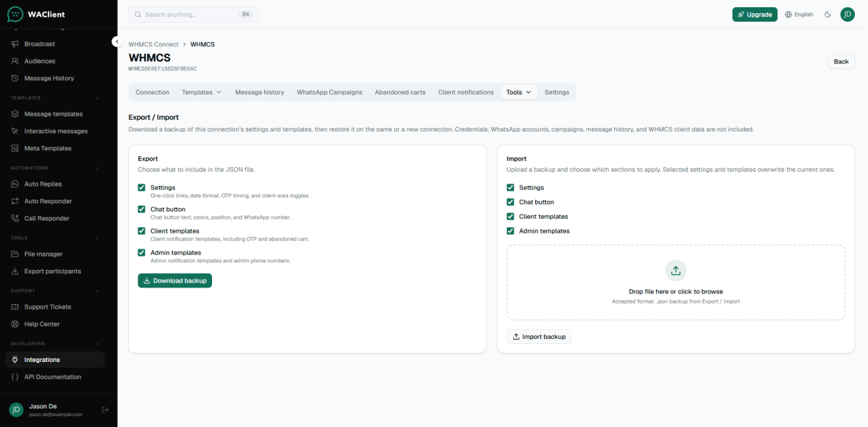Uncheck Export Admin templates checkbox
This screenshot has height=427, width=868.
tap(142, 253)
